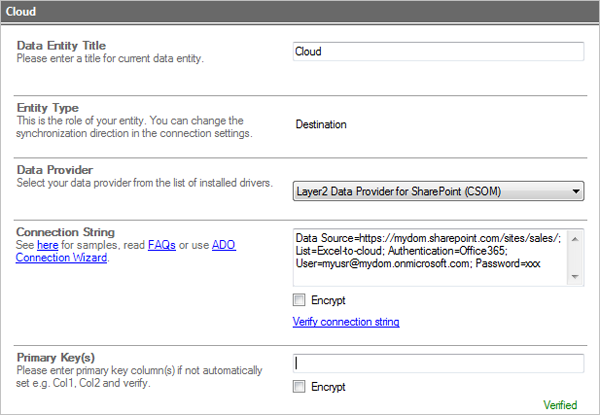Click the Verify connection string link
600x415 pixels.
pos(346,322)
